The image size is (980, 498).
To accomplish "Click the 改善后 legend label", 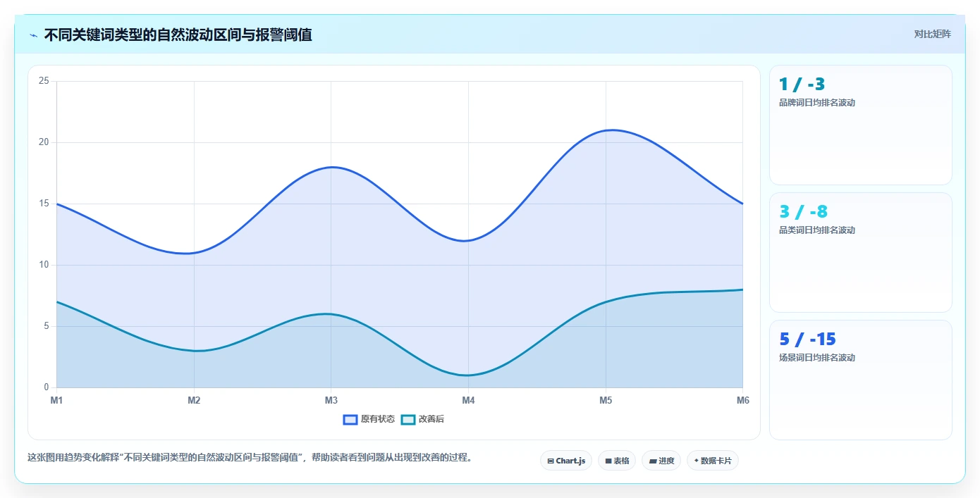I will pyautogui.click(x=431, y=419).
